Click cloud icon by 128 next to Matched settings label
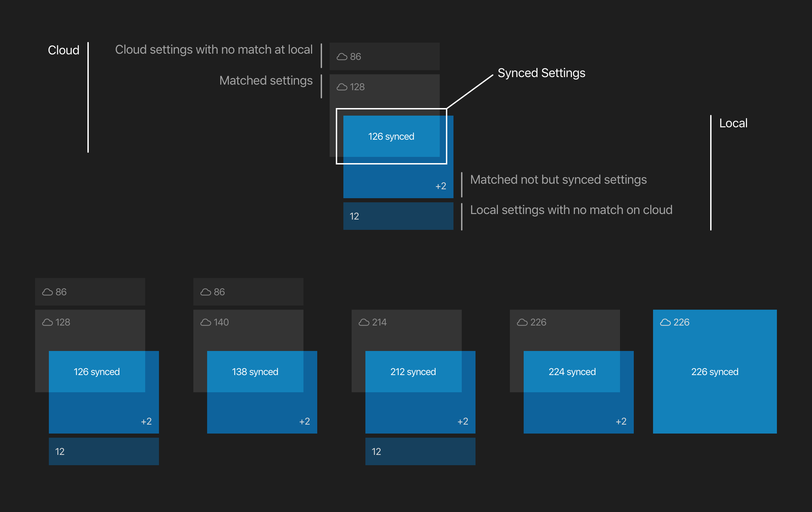This screenshot has height=512, width=812. coord(342,87)
